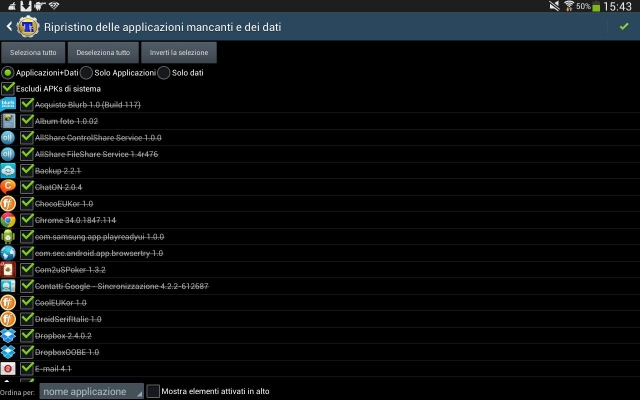
Task: Uncheck the ChatON 2.0.4 checkbox
Action: [27, 187]
